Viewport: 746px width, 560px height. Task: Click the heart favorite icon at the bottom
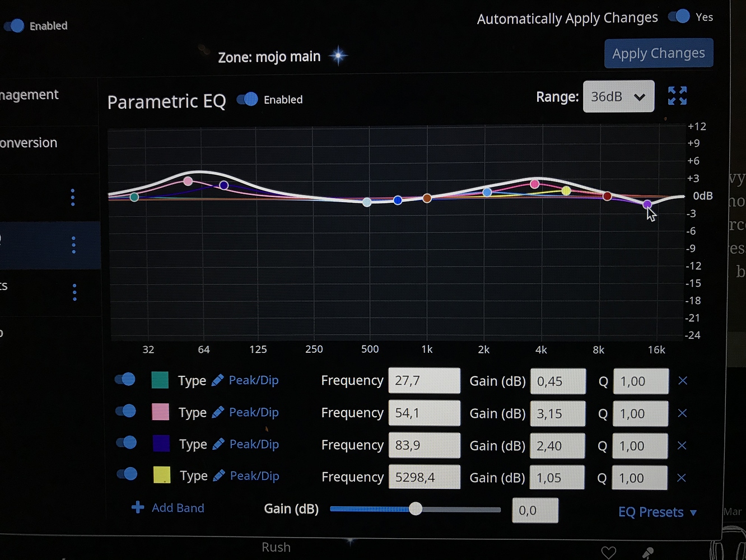point(608,552)
